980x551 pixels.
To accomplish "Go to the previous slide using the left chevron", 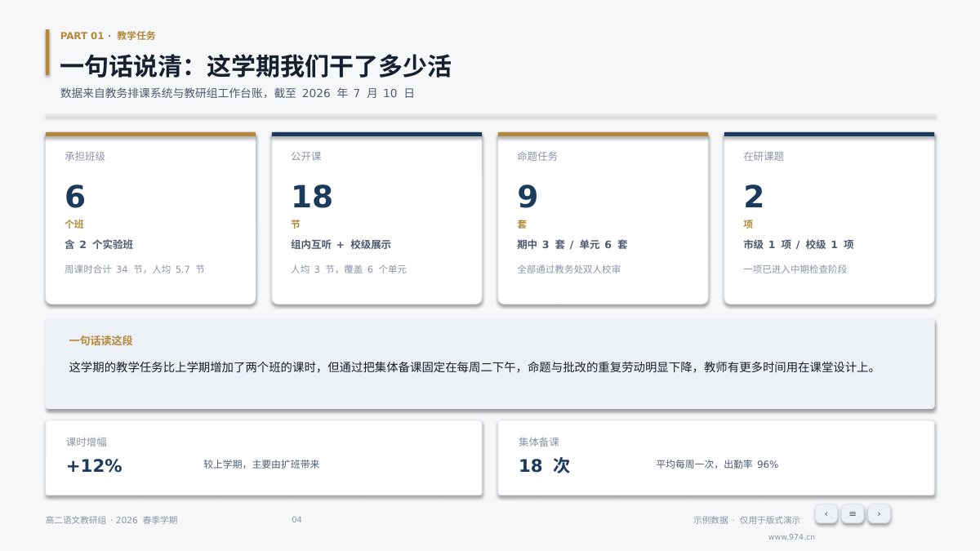I will point(826,513).
